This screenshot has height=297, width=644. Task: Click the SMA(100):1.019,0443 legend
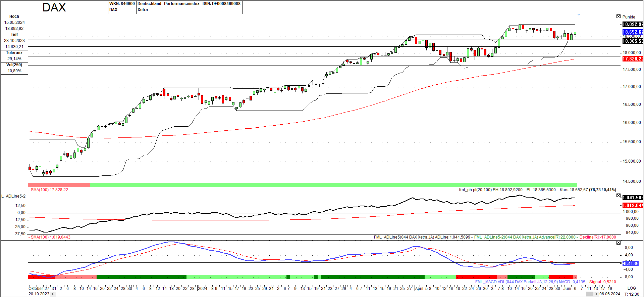(x=50, y=237)
